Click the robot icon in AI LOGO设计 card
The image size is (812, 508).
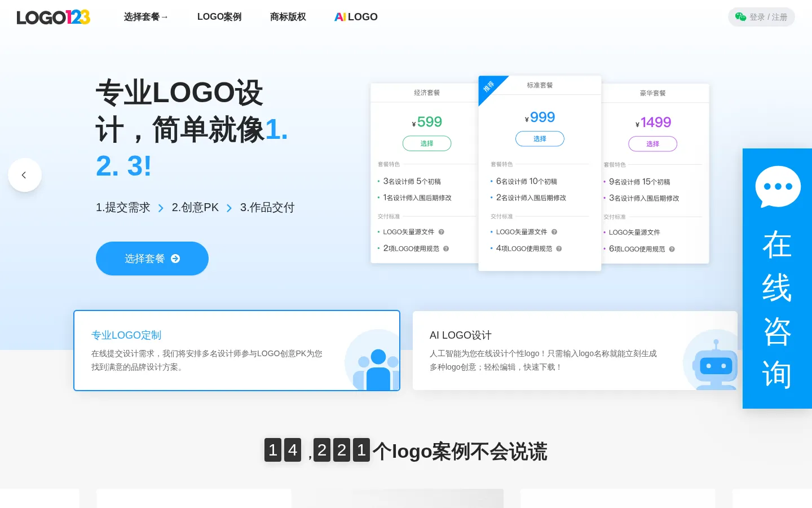[x=716, y=365]
